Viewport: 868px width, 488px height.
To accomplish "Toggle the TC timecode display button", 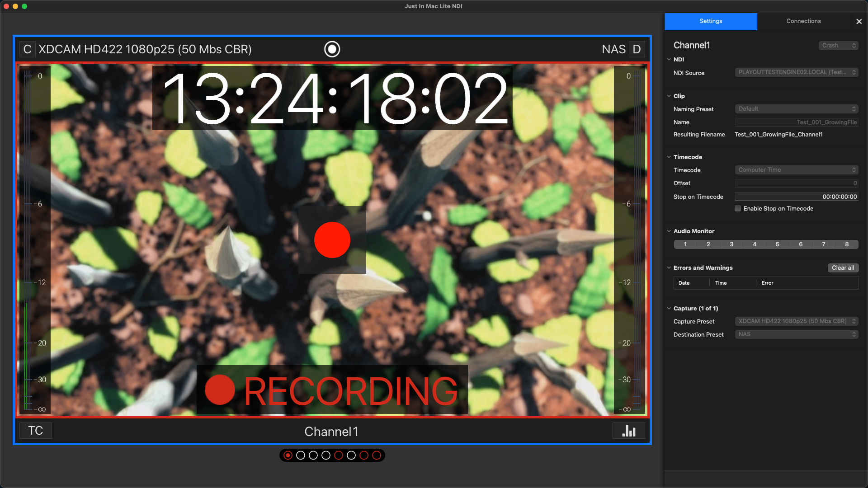I will pos(36,431).
